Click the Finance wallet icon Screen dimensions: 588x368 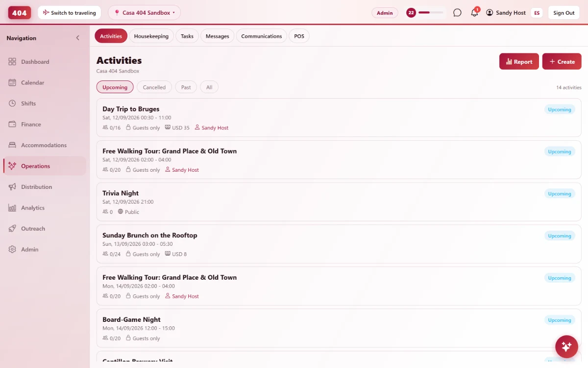(12, 124)
